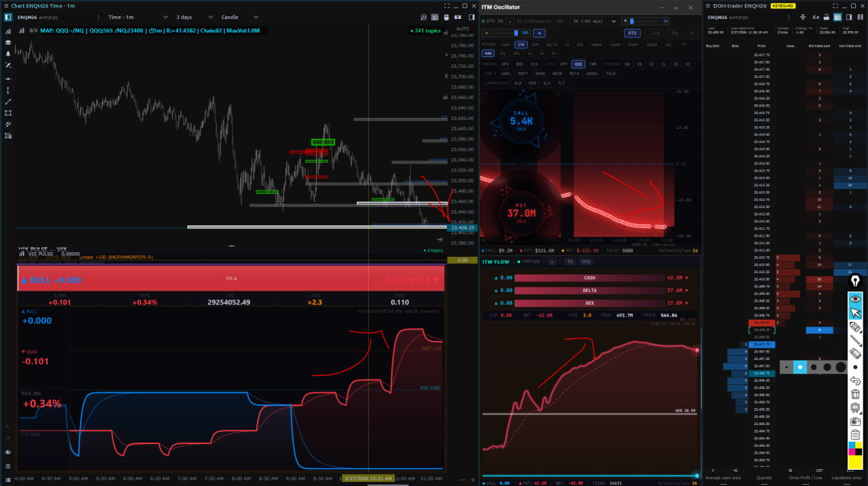Viewport: 868px width, 486px height.
Task: Select the QQQ ticker in ITM Oscillator
Action: (x=578, y=64)
